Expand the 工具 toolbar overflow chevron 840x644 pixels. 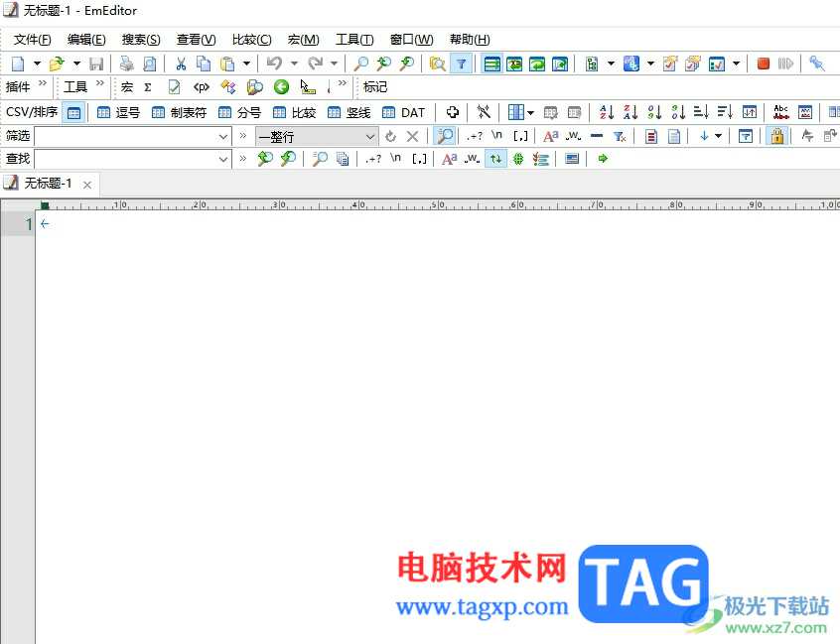coord(100,83)
